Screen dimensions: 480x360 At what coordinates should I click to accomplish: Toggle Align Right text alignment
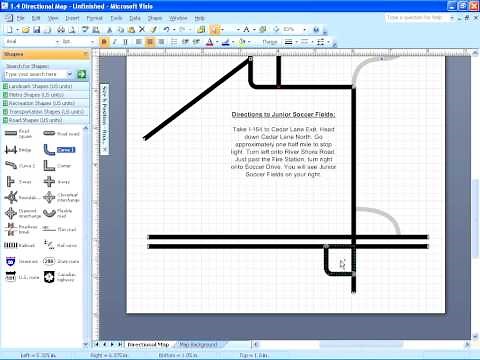(x=161, y=42)
